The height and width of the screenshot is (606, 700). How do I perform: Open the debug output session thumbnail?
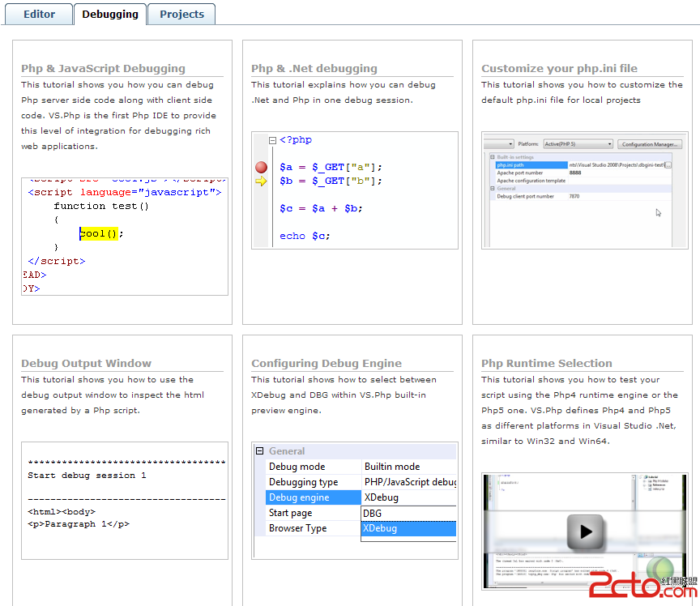point(125,501)
